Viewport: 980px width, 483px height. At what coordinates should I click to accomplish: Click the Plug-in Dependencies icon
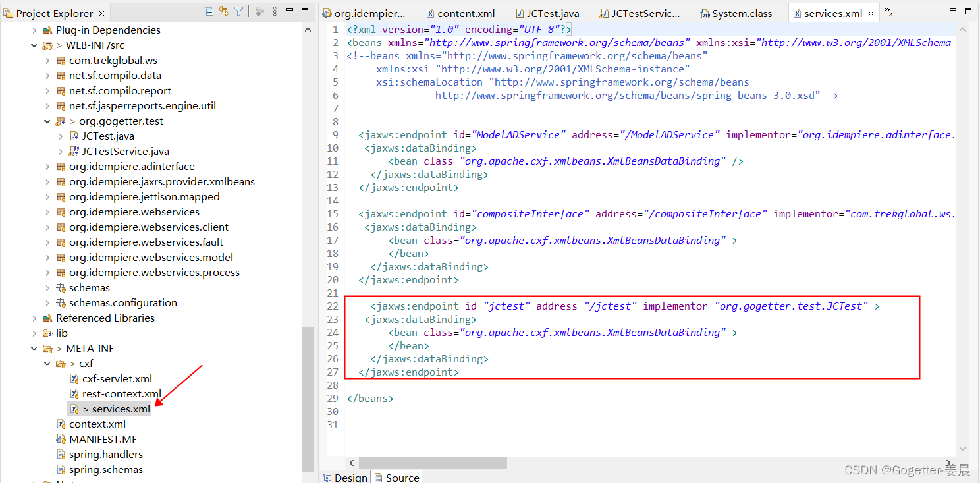[47, 30]
